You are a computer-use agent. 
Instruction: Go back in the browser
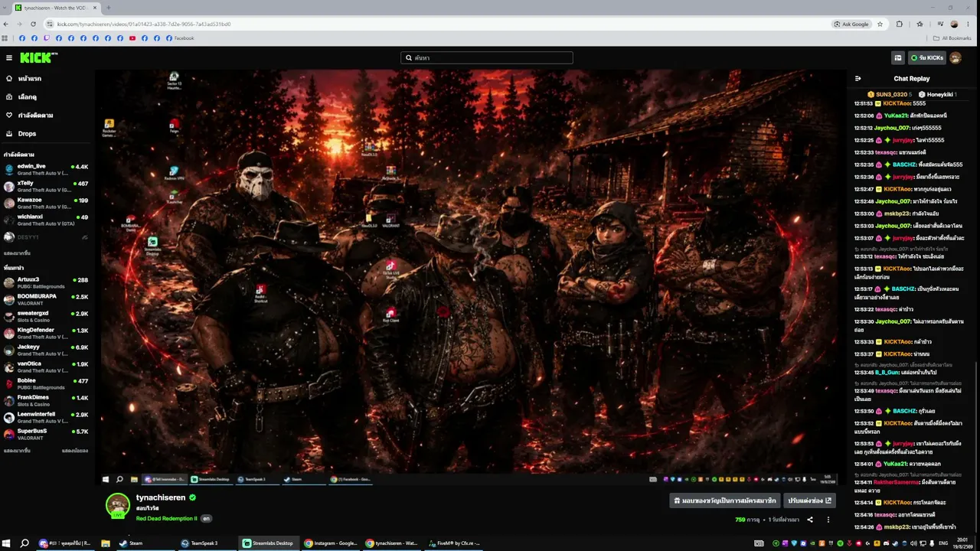coord(6,24)
